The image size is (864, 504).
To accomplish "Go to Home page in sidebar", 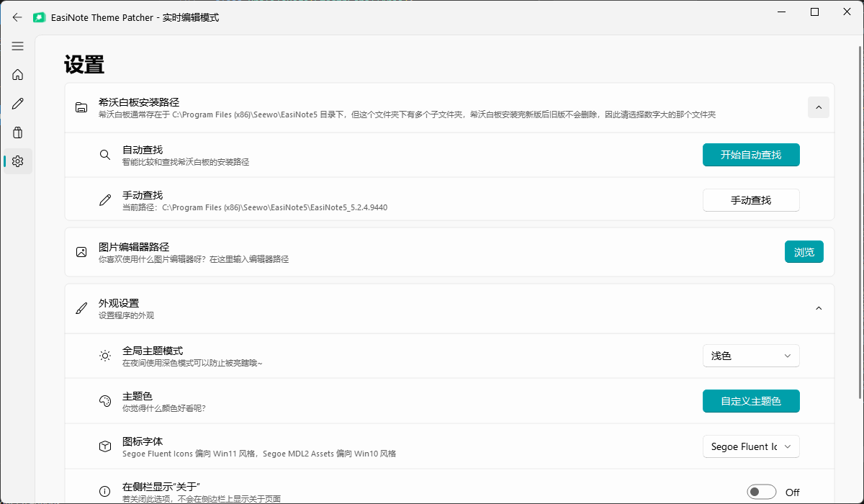I will click(18, 75).
